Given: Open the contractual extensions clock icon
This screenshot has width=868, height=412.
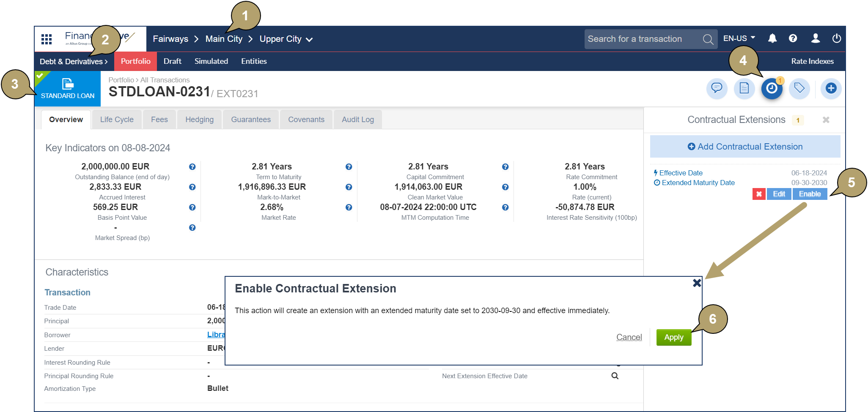Looking at the screenshot, I should (772, 88).
